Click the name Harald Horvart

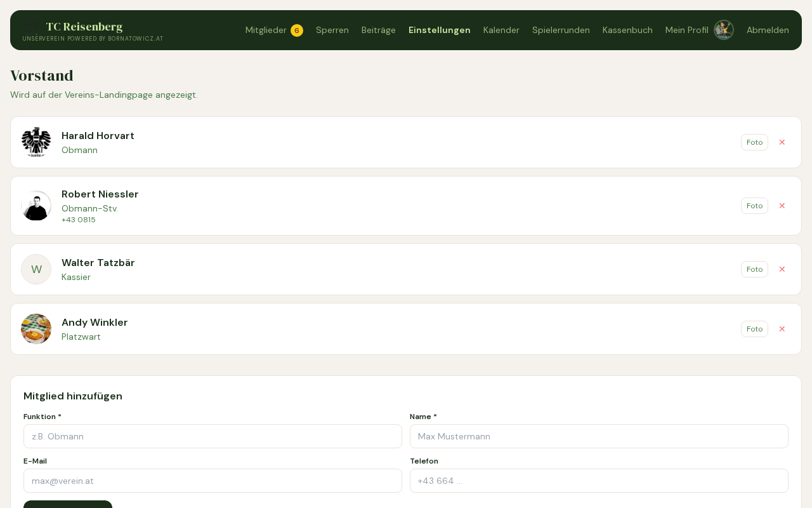(x=98, y=136)
